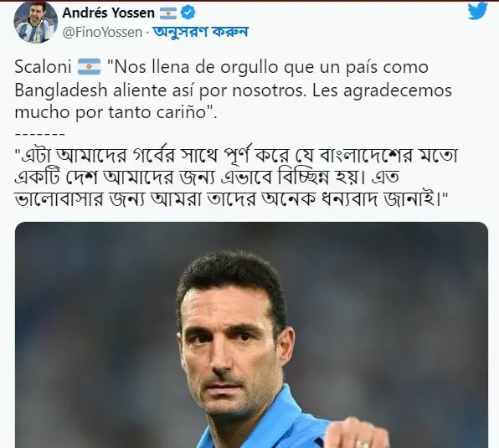This screenshot has width=499, height=448.
Task: Open the tweet's attached photo
Action: [x=251, y=335]
